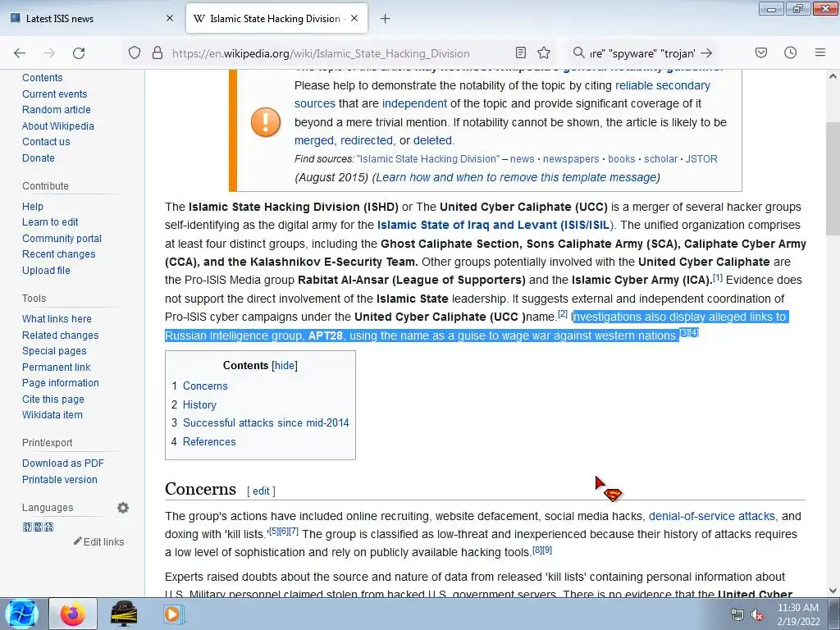The height and width of the screenshot is (630, 840).
Task: Open Printable version
Action: pyautogui.click(x=59, y=479)
